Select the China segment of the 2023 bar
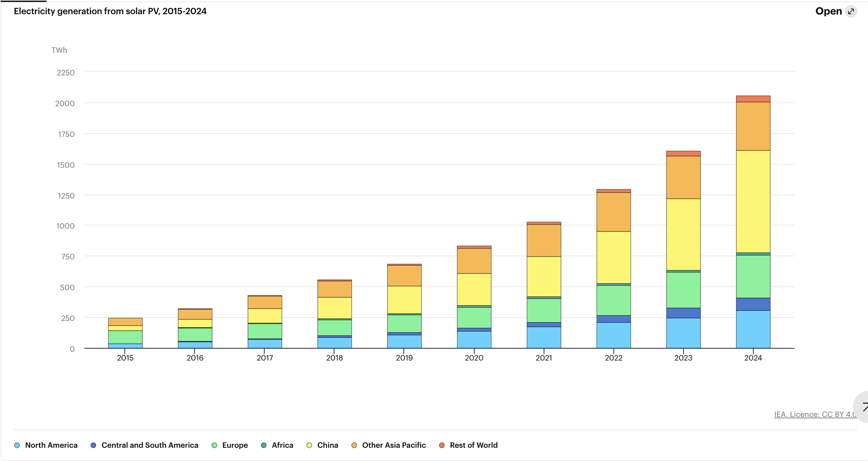Viewport: 868px width, 461px height. [683, 234]
